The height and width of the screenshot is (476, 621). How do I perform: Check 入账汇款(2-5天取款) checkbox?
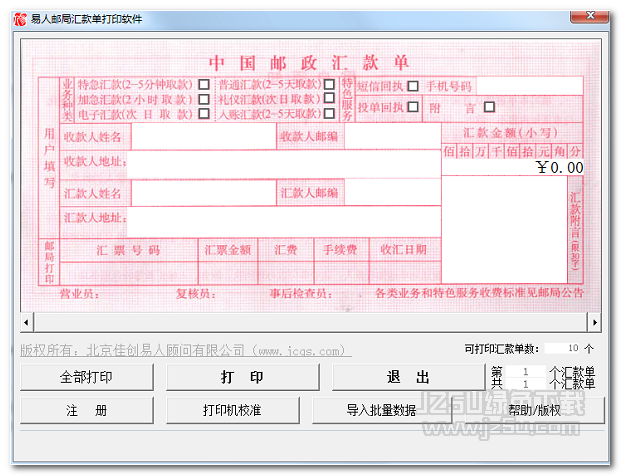pyautogui.click(x=329, y=114)
